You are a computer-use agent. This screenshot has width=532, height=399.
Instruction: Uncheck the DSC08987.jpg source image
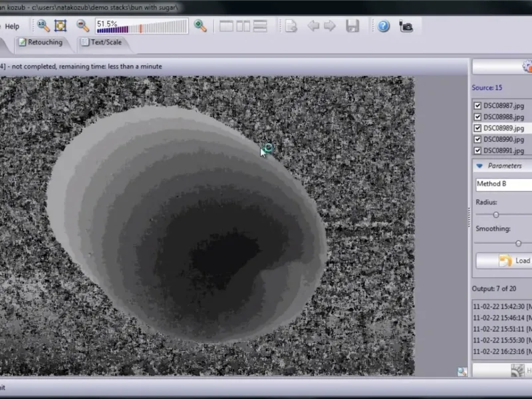tap(477, 105)
